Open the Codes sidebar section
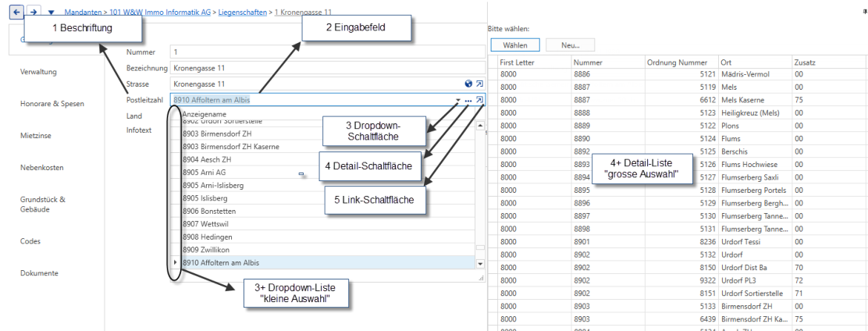 click(x=30, y=241)
